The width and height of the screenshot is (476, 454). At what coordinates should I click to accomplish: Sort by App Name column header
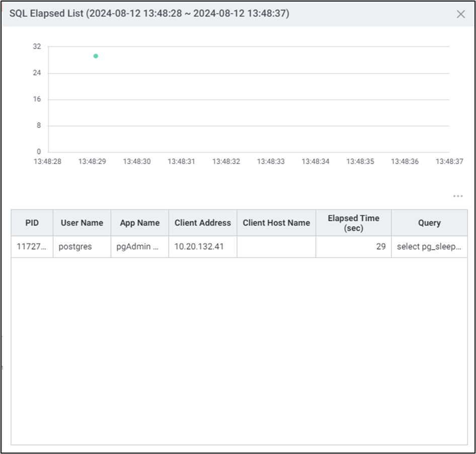click(x=139, y=223)
